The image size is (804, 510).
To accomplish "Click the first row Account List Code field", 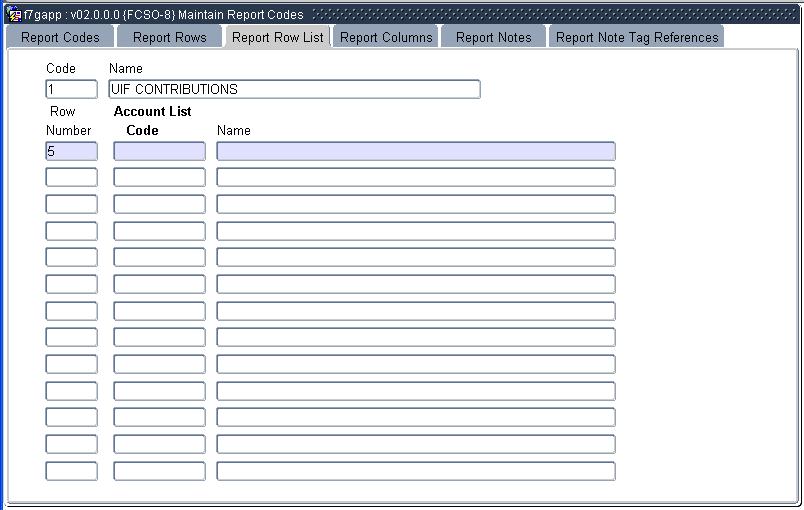I will coord(159,151).
